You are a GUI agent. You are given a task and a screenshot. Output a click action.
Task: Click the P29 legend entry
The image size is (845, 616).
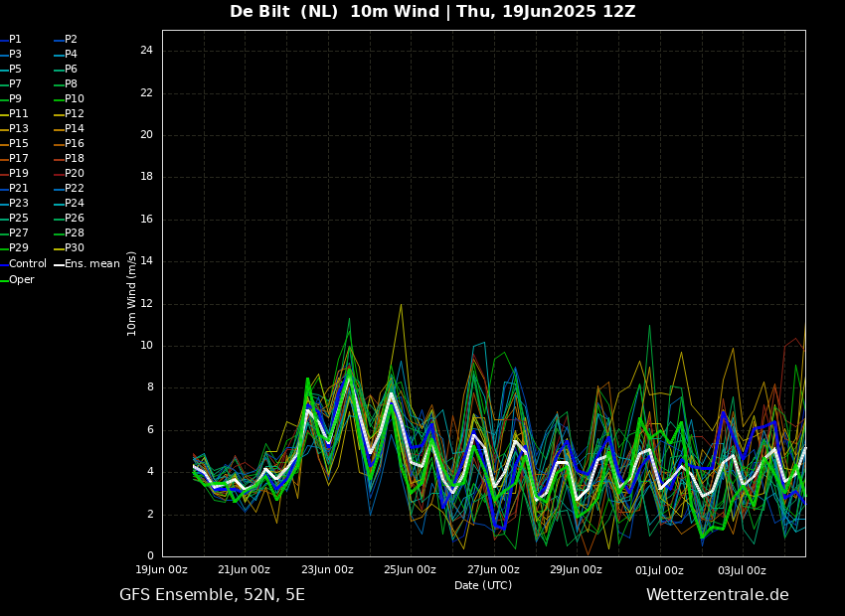(18, 248)
